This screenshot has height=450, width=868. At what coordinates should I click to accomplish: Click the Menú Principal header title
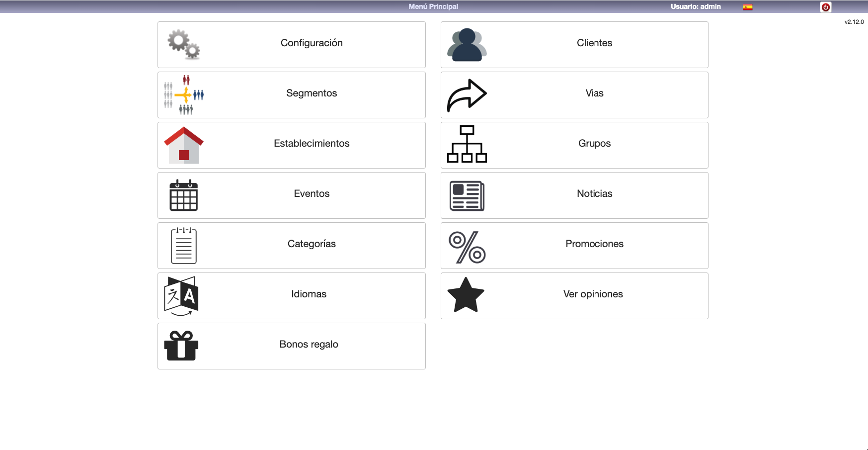click(x=433, y=7)
